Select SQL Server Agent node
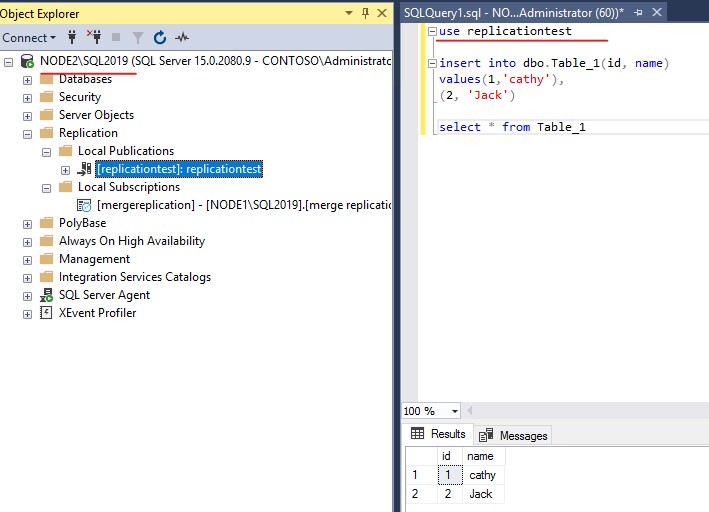The height and width of the screenshot is (512, 709). 104,295
